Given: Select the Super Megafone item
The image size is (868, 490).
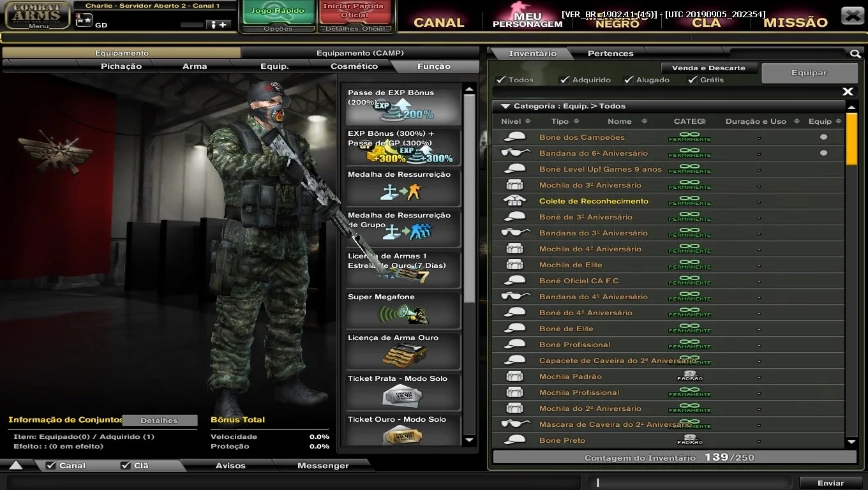Looking at the screenshot, I should pos(403,310).
